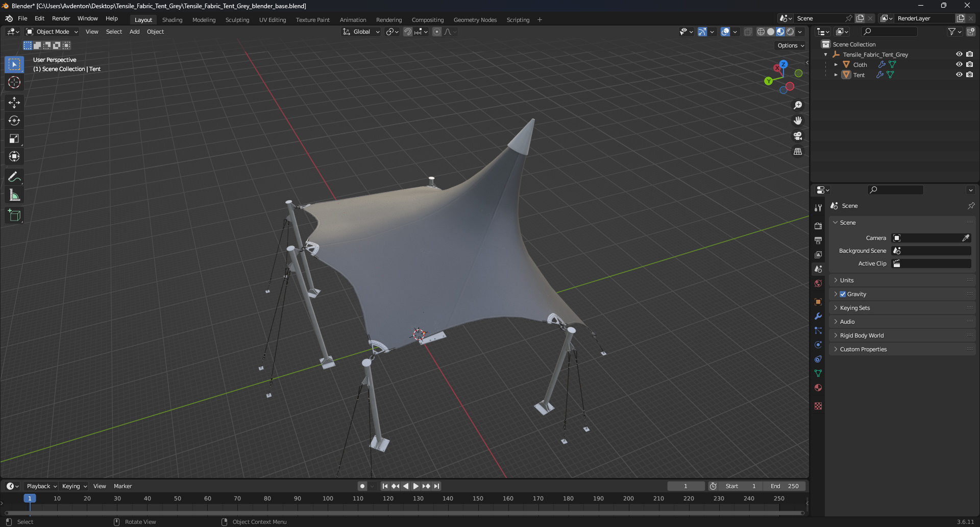Toggle X-ray mode
This screenshot has height=527, width=980.
click(x=748, y=32)
